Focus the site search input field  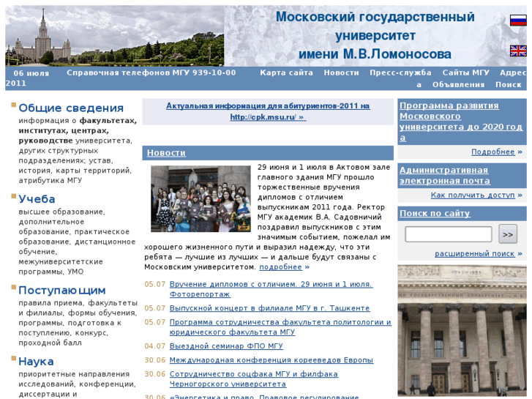tap(448, 234)
